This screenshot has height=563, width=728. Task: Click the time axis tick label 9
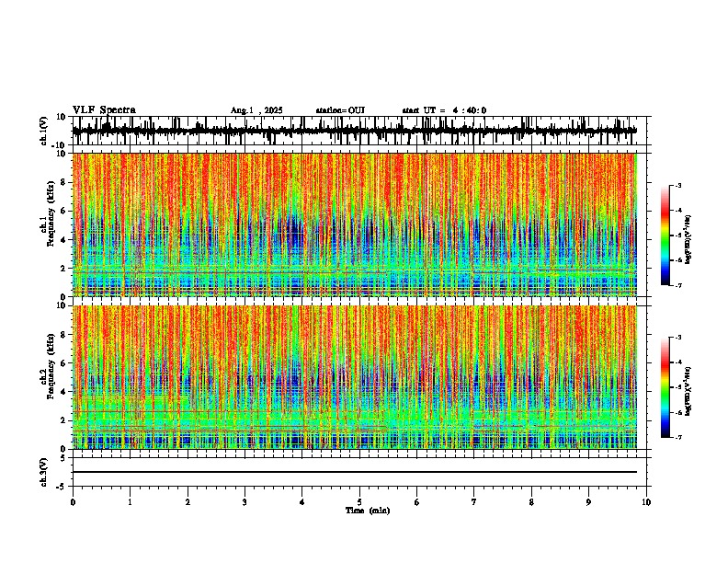point(588,502)
